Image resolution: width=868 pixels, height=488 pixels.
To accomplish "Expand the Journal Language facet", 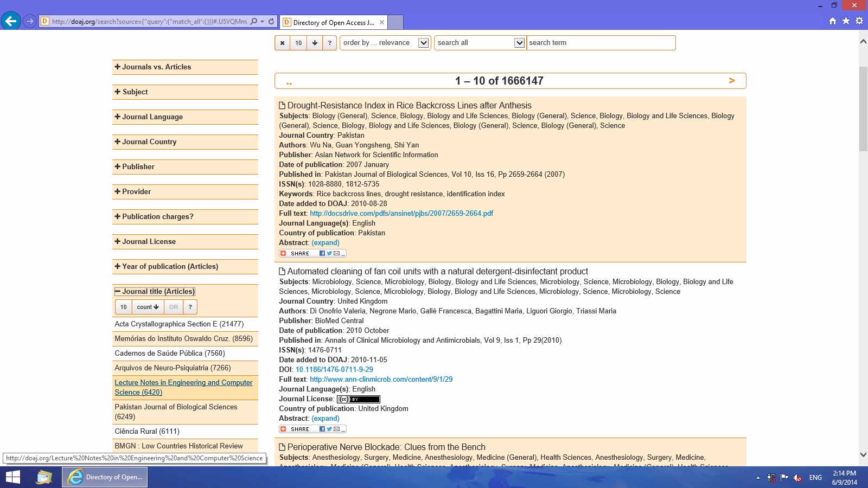I will pyautogui.click(x=185, y=117).
